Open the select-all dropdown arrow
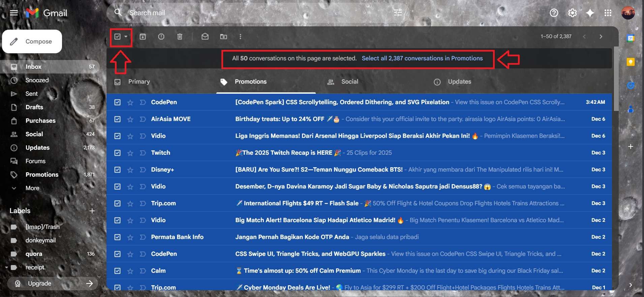 point(126,36)
